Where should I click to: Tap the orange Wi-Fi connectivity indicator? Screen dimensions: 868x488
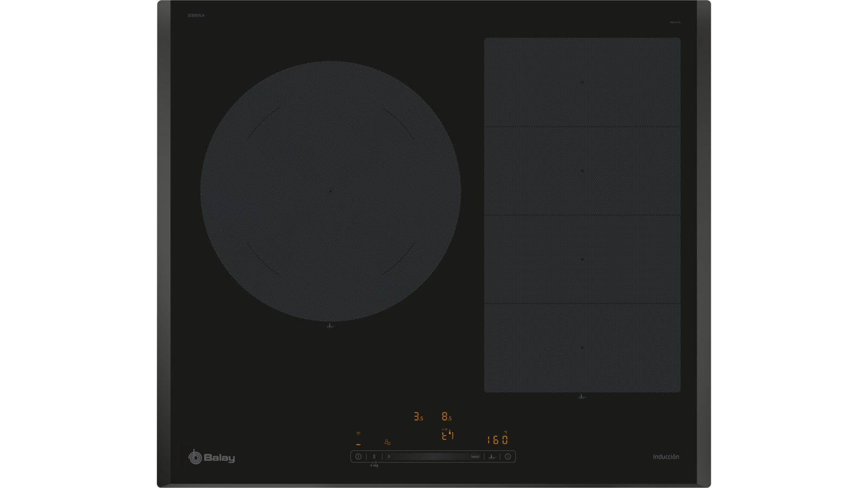(358, 434)
